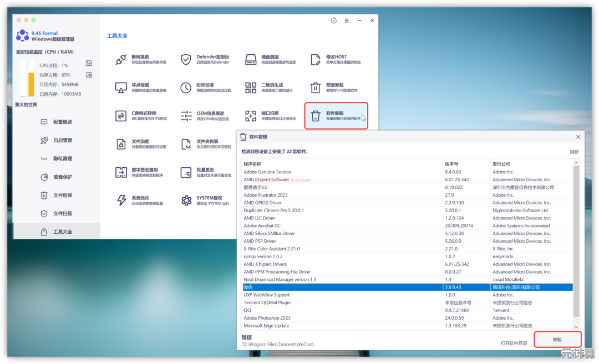Select the AMD PPM Provisioning File Driver row

tap(407, 272)
